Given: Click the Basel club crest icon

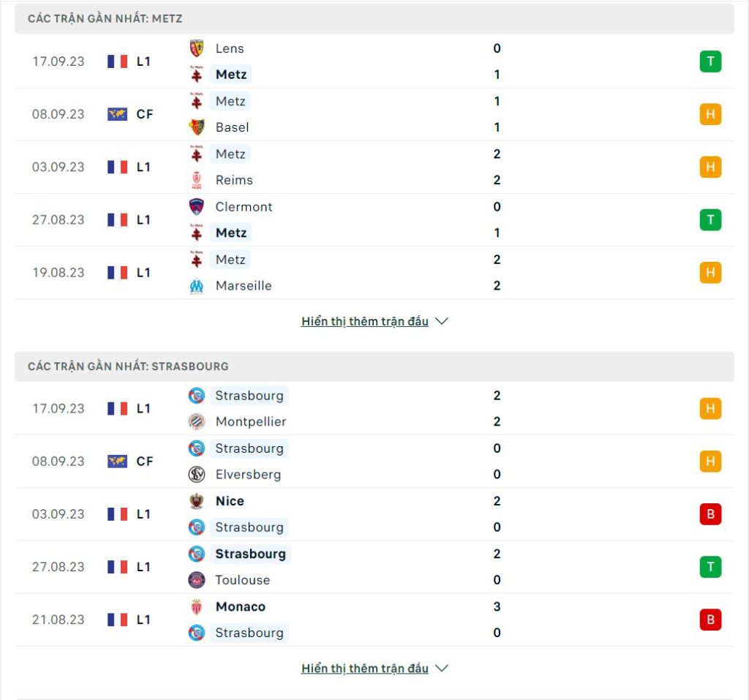Looking at the screenshot, I should pyautogui.click(x=196, y=127).
